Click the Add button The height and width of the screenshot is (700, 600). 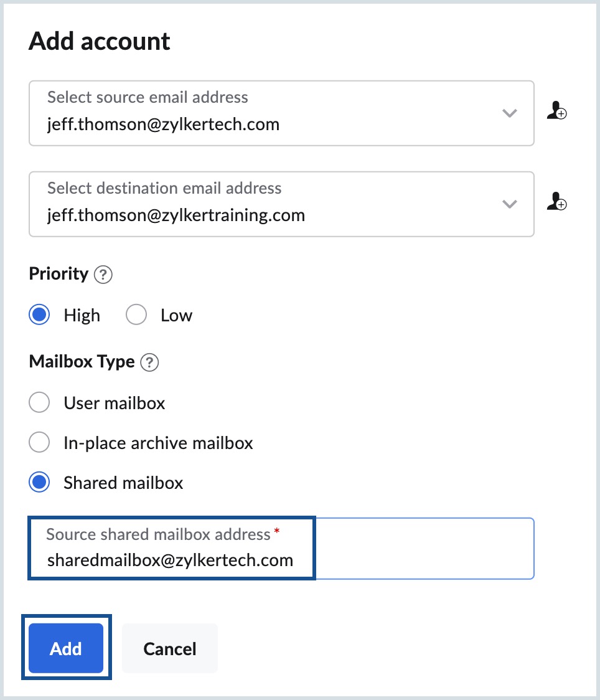[65, 648]
